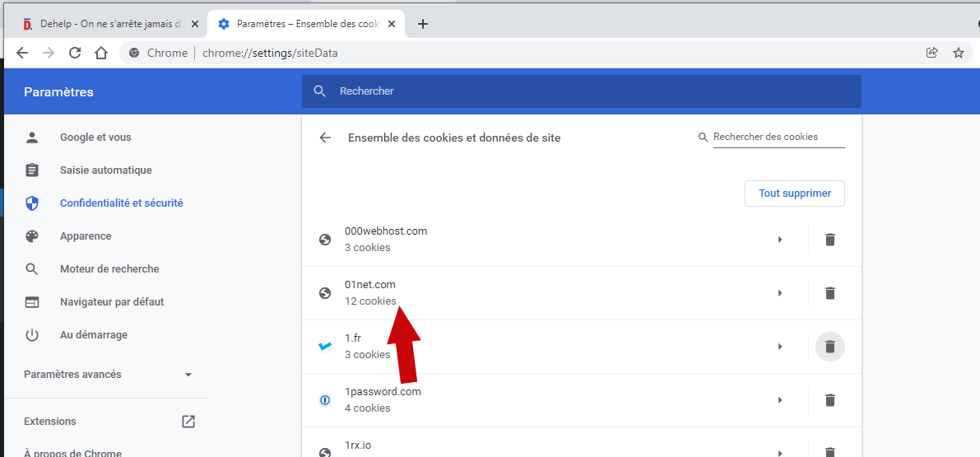Open Confidentialité et sécurité section

121,203
